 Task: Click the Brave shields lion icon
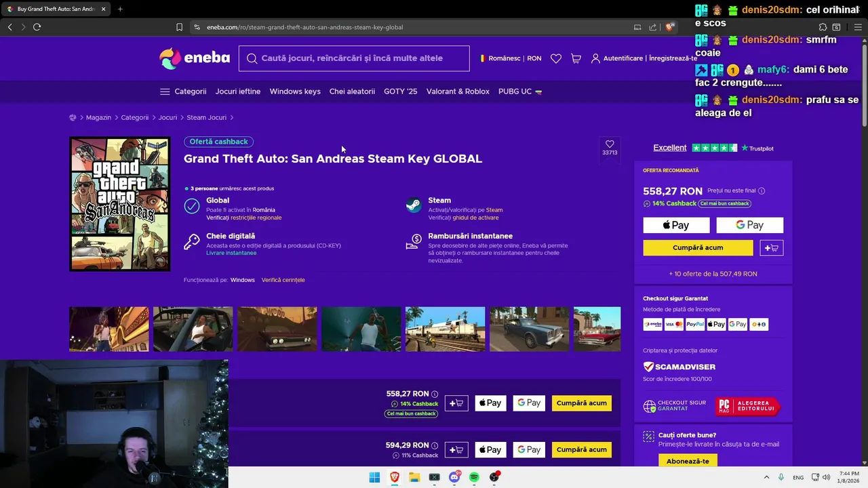(x=669, y=27)
